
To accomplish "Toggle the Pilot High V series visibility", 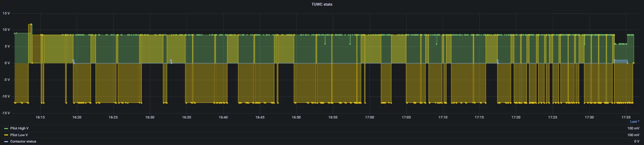I will tap(19, 128).
